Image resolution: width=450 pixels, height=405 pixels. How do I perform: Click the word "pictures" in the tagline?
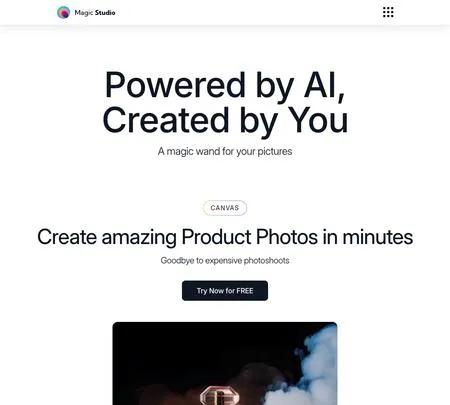(x=275, y=151)
